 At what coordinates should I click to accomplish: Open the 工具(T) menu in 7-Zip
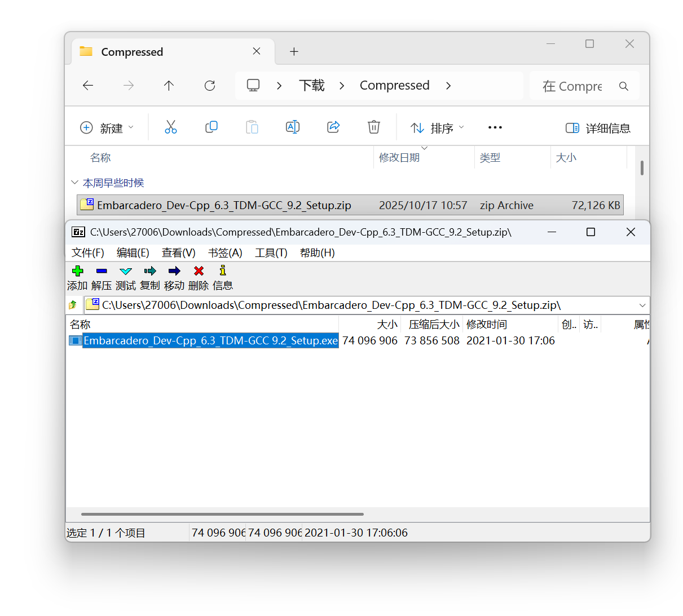point(271,253)
